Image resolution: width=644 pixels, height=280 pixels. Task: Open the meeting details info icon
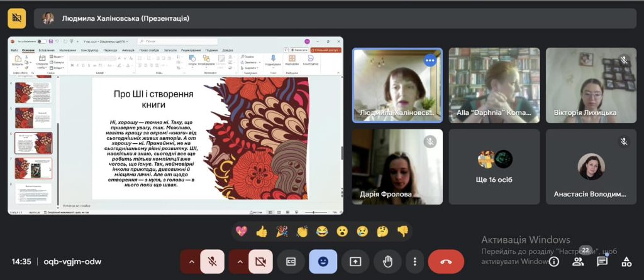(x=554, y=261)
